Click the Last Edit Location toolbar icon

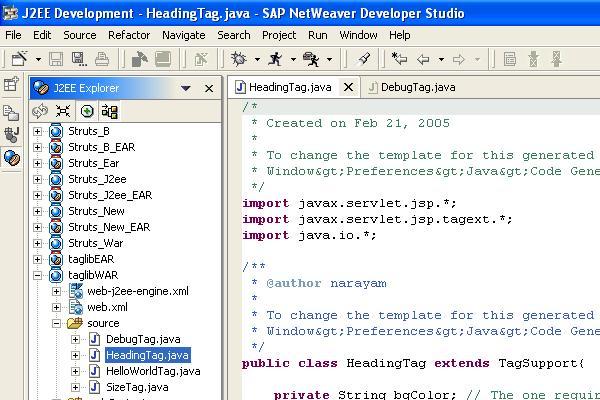point(399,60)
